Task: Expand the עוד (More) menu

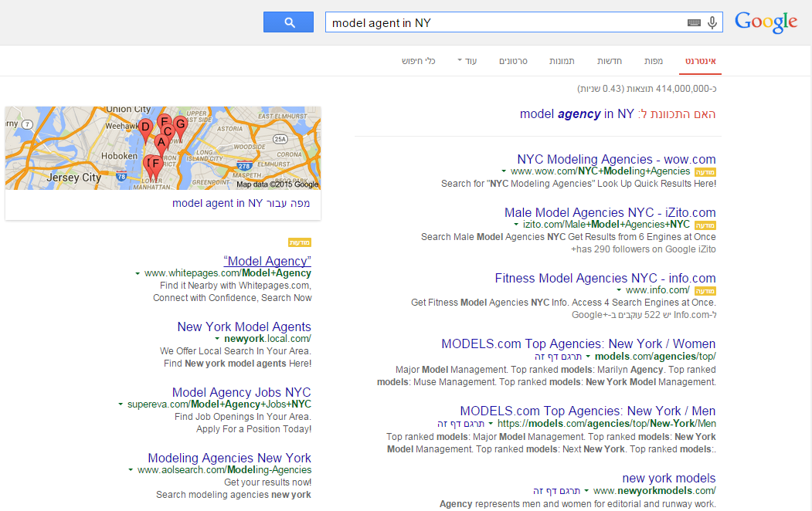Action: [466, 61]
